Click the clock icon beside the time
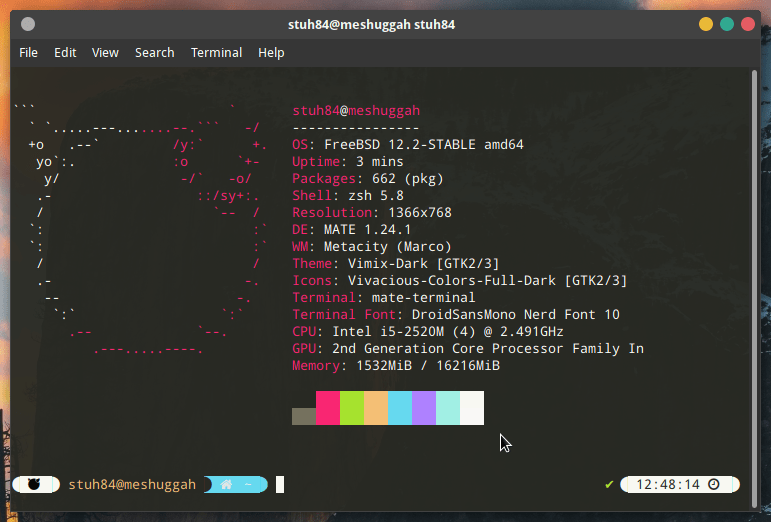Viewport: 771px width, 522px height. (713, 485)
